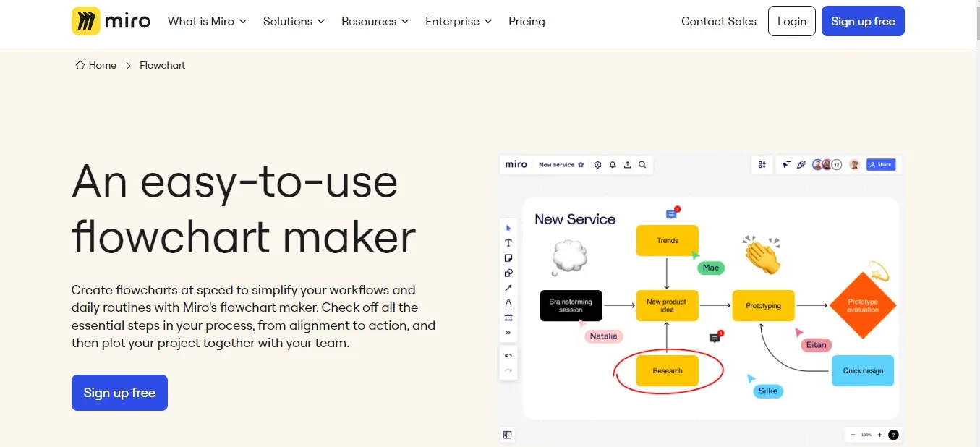Click the zoom out minus icon
Screen dimensions: 980x447
[852, 435]
